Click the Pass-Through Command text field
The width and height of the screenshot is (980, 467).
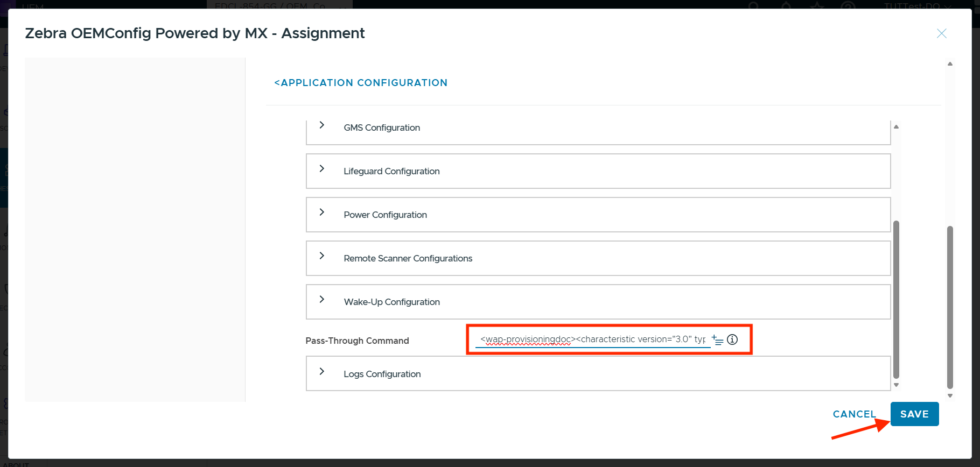[x=592, y=339]
